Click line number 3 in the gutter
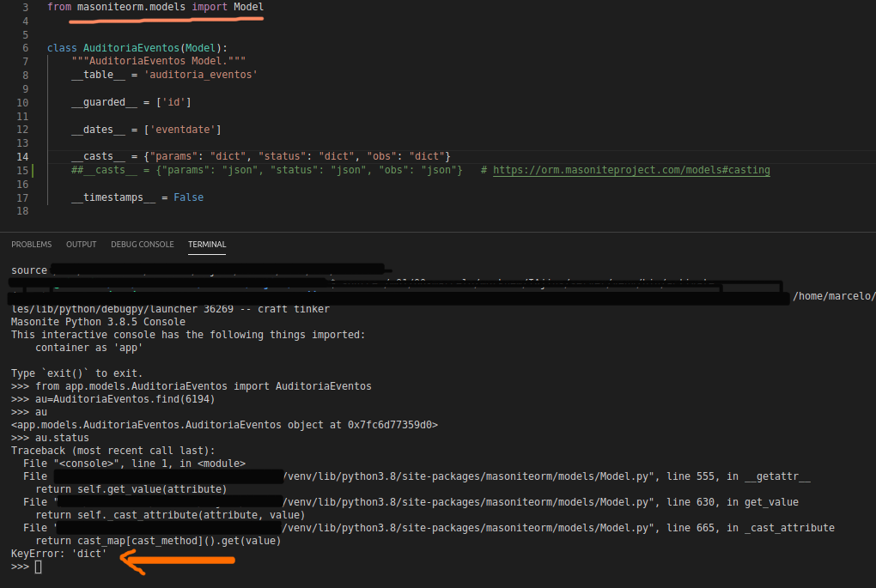 point(25,7)
